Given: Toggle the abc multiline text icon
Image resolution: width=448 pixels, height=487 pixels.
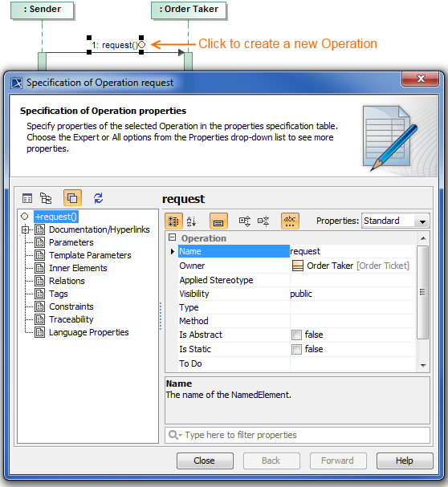Looking at the screenshot, I should click(x=290, y=221).
